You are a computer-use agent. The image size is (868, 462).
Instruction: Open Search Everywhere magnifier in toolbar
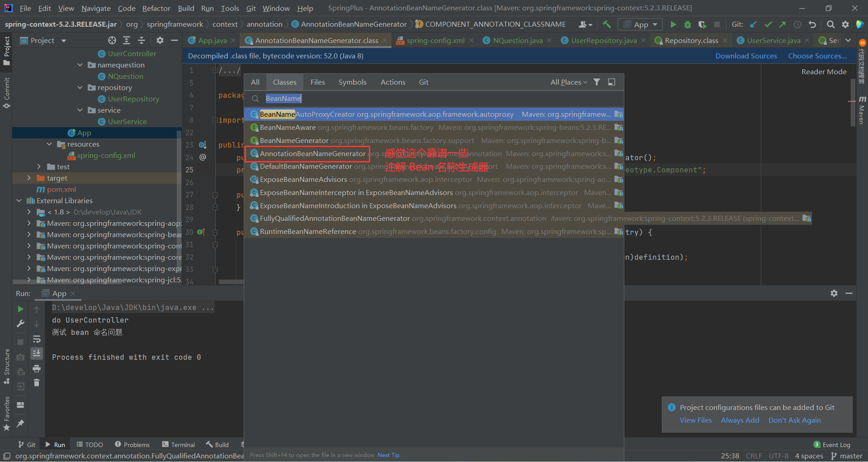coord(830,24)
